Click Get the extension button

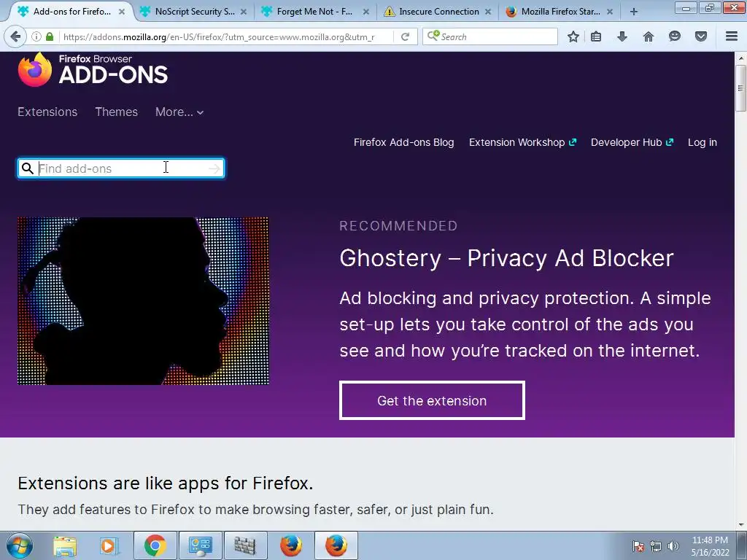point(432,400)
